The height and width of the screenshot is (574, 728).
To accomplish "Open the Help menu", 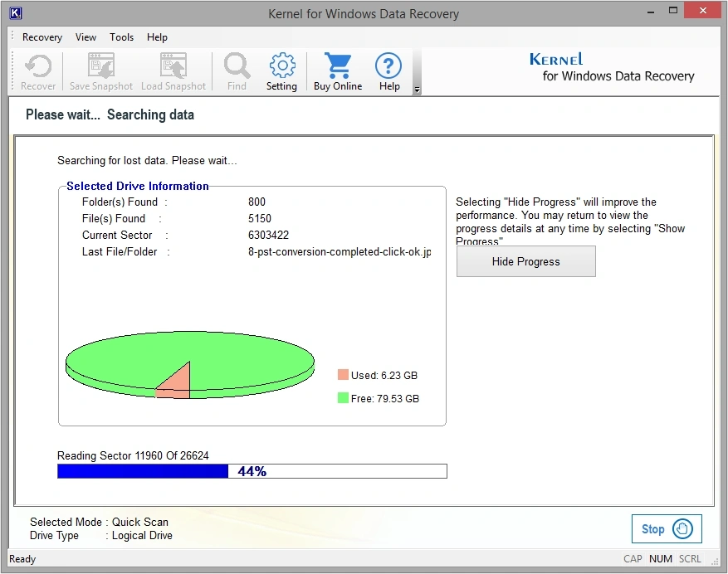I will [x=158, y=37].
